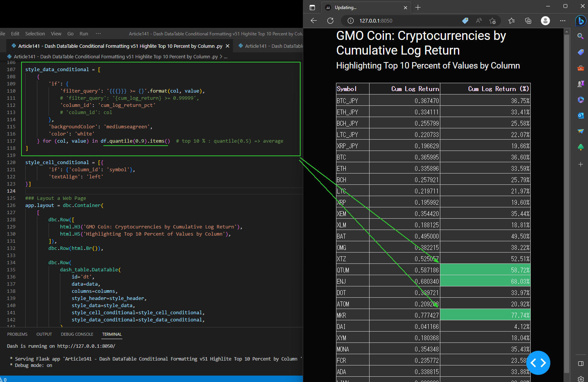Switch to OUTPUT panel tab

(44, 334)
